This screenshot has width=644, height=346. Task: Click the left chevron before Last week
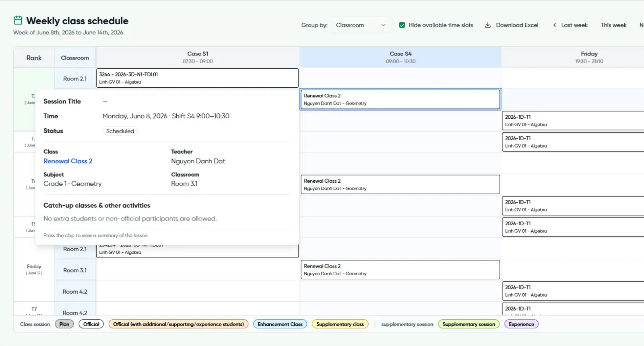[555, 25]
